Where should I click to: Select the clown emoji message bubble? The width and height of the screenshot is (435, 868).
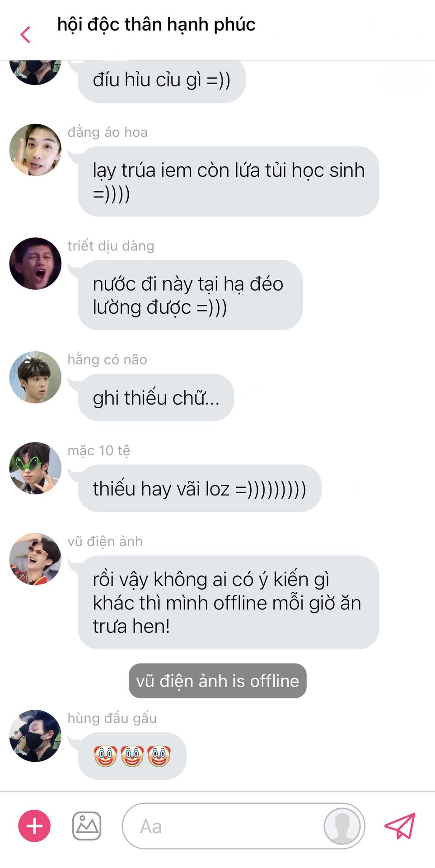pyautogui.click(x=132, y=756)
